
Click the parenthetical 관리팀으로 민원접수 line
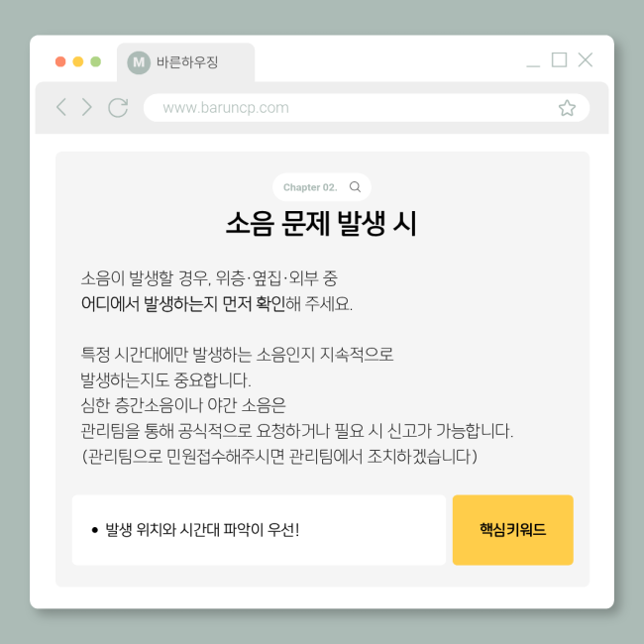pyautogui.click(x=279, y=457)
